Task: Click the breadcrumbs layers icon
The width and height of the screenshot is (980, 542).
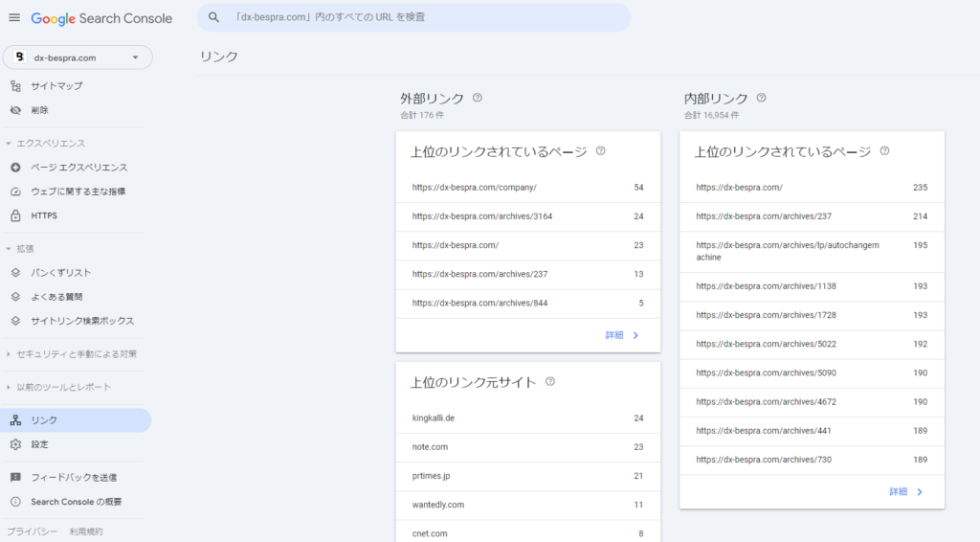Action: pyautogui.click(x=15, y=273)
